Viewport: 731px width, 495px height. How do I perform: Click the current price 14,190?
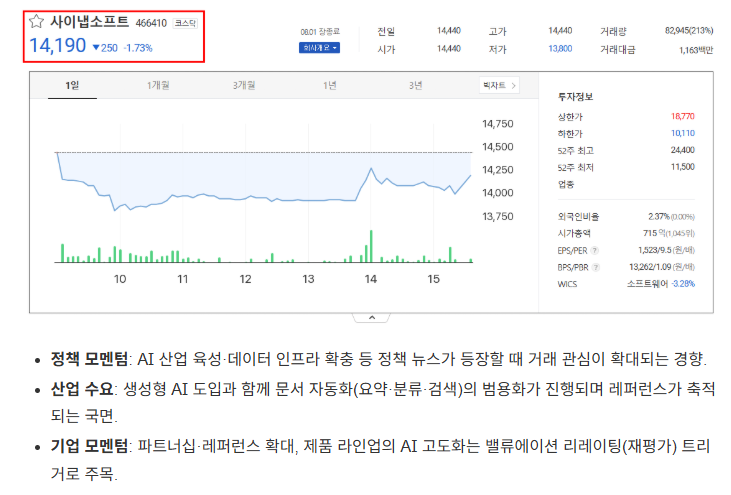pyautogui.click(x=58, y=46)
